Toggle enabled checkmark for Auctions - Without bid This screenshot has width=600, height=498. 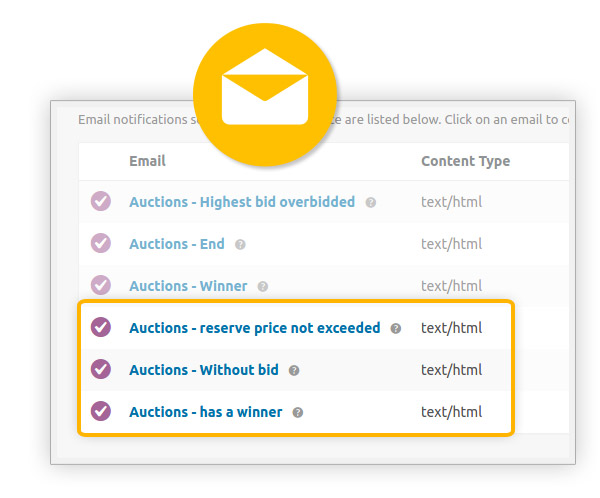pos(101,370)
